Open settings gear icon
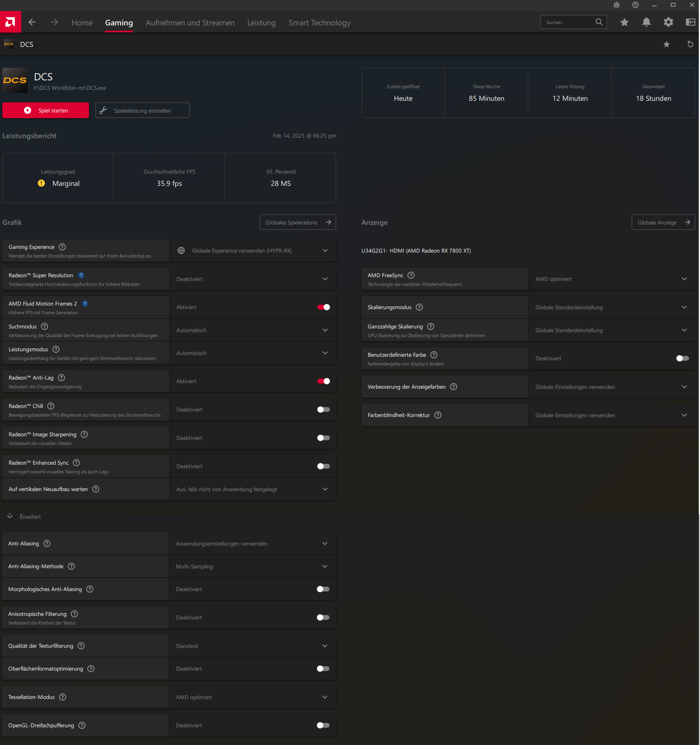Viewport: 700px width, 745px height. coord(669,22)
